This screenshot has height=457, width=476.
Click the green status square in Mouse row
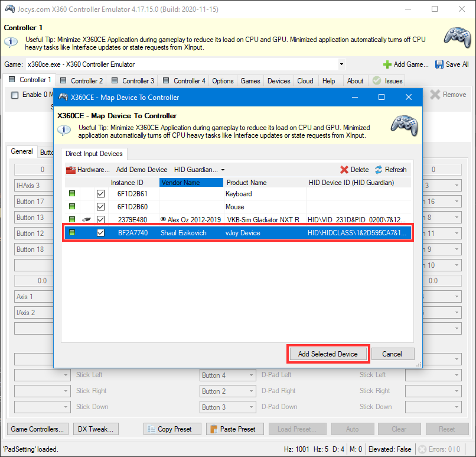pyautogui.click(x=72, y=206)
